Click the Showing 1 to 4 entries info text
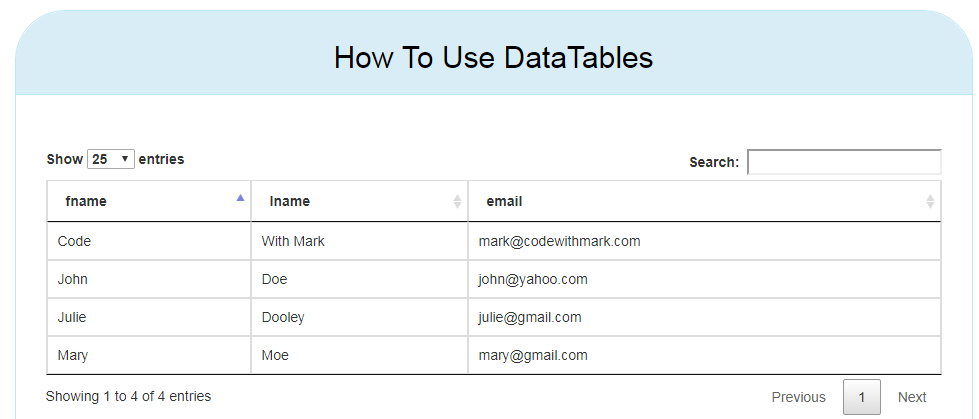 click(128, 396)
